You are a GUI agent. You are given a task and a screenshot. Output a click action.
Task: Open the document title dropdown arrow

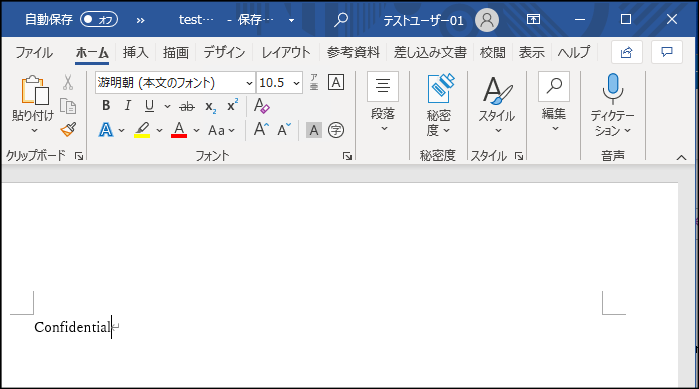tap(291, 20)
